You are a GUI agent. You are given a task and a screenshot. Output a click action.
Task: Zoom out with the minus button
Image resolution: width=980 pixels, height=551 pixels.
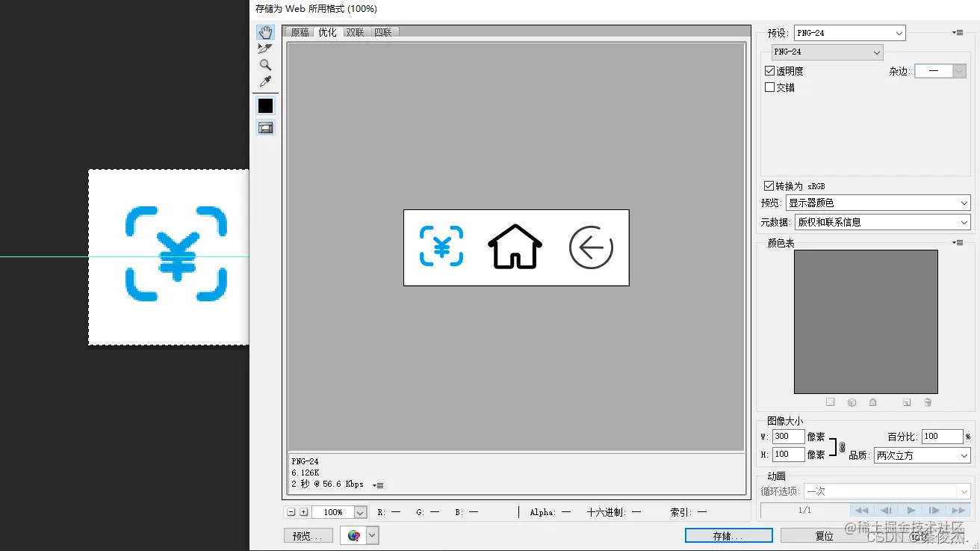tap(291, 512)
